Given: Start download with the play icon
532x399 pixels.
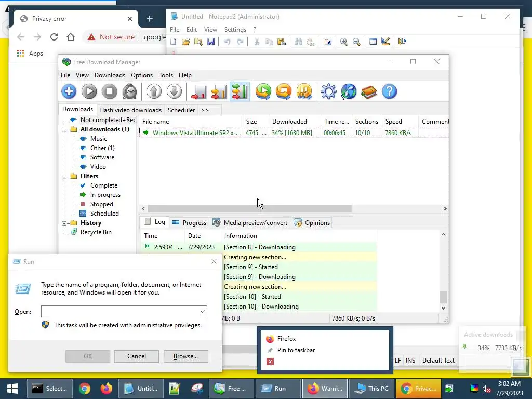Looking at the screenshot, I should (x=89, y=91).
